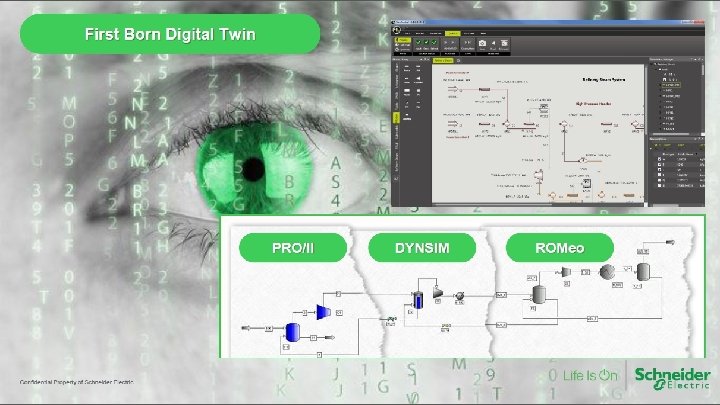This screenshot has width=720, height=405.
Task: Select the yellow vertical side tab in palette
Action: click(396, 118)
